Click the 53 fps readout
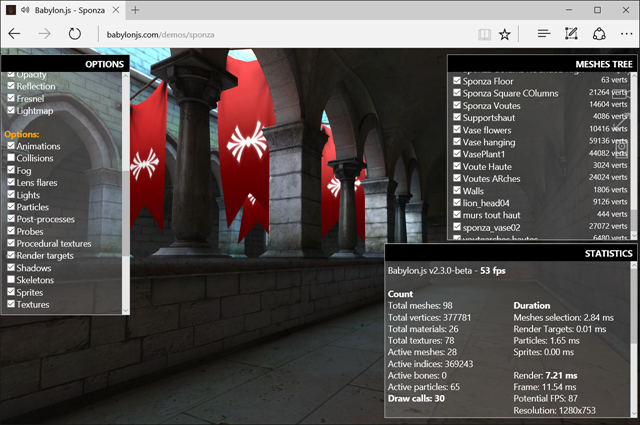This screenshot has width=640, height=425. click(x=493, y=271)
